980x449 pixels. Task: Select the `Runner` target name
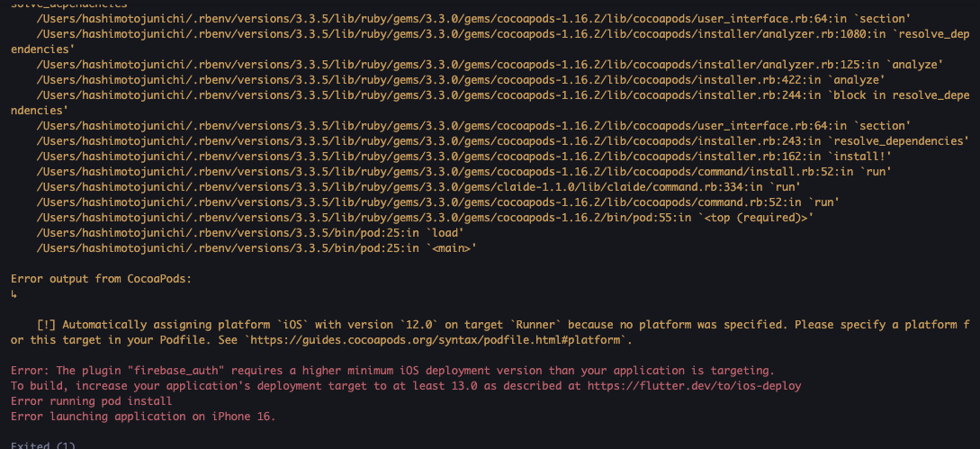click(x=536, y=325)
